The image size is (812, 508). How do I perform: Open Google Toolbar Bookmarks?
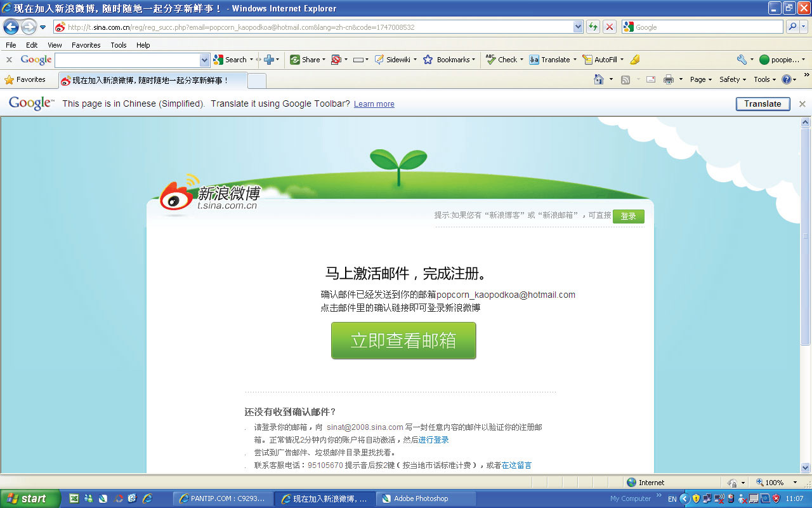pyautogui.click(x=449, y=60)
